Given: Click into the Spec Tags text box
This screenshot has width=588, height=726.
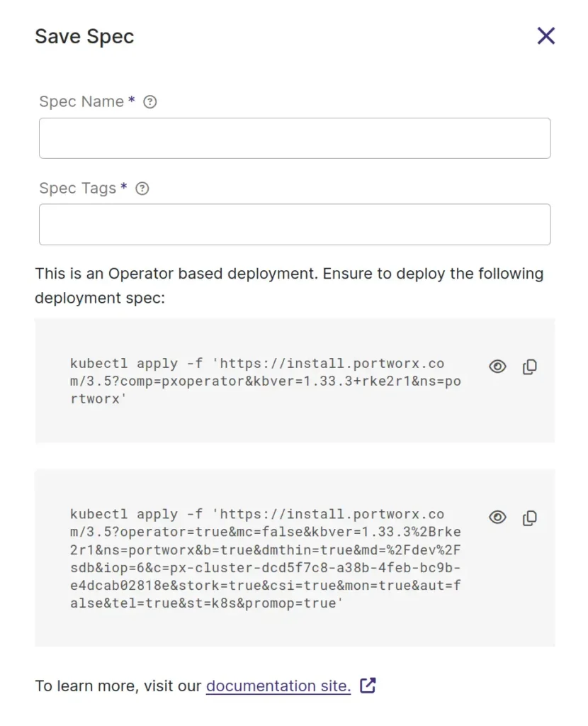Looking at the screenshot, I should tap(294, 225).
